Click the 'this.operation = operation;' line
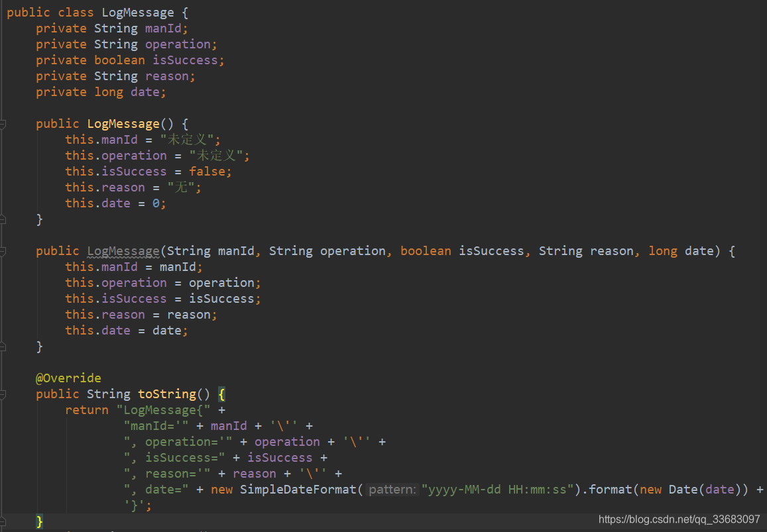The height and width of the screenshot is (532, 767). pyautogui.click(x=163, y=283)
